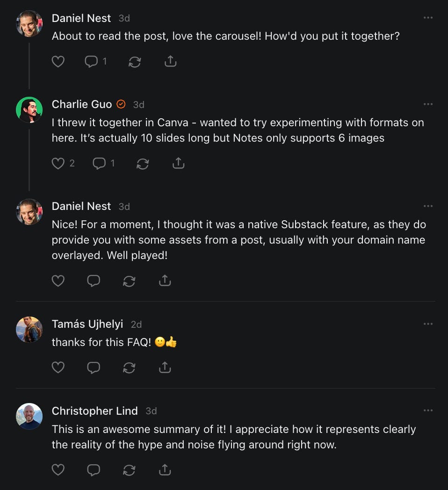The height and width of the screenshot is (490, 448).
Task: Share Daniel Nest's carousel question comment
Action: click(x=171, y=61)
